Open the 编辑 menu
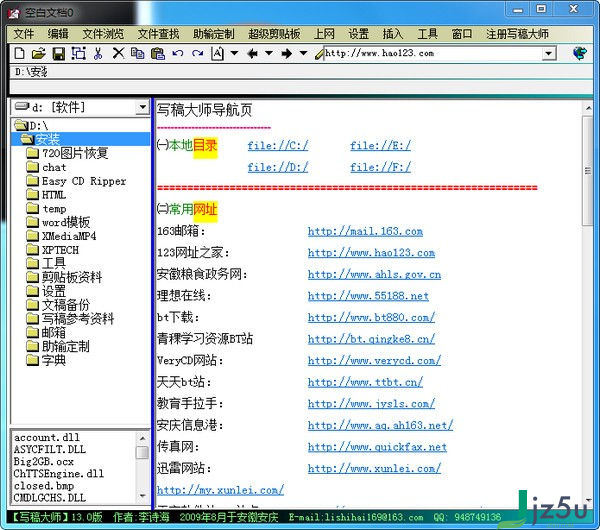This screenshot has height=530, width=600. pos(58,34)
